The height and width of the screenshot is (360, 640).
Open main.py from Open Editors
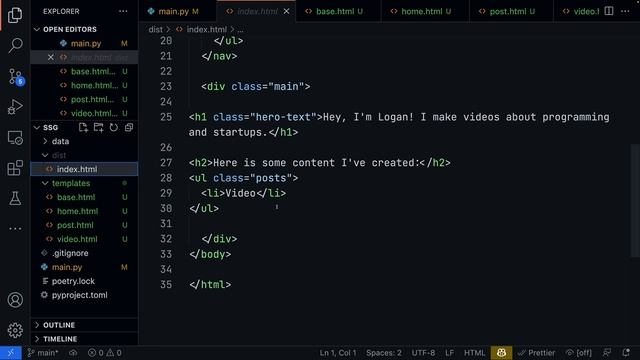(84, 43)
